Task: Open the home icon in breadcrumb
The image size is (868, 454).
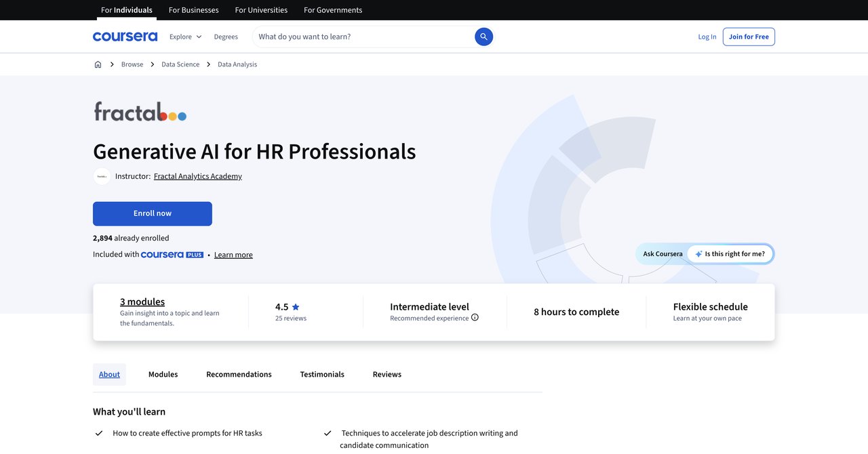Action: point(98,64)
